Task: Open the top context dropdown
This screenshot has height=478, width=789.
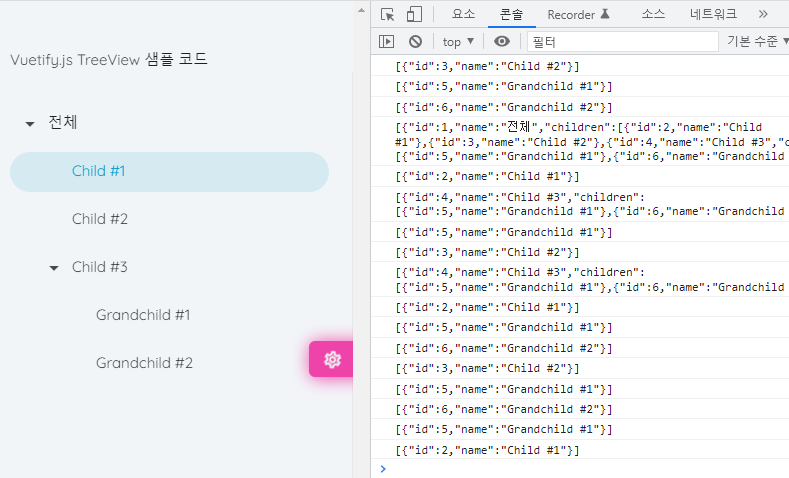Action: click(458, 41)
